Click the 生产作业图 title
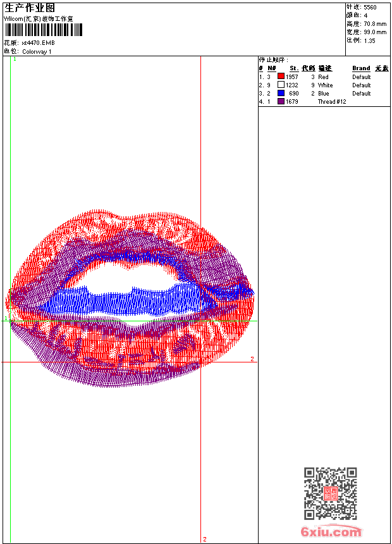 30,8
